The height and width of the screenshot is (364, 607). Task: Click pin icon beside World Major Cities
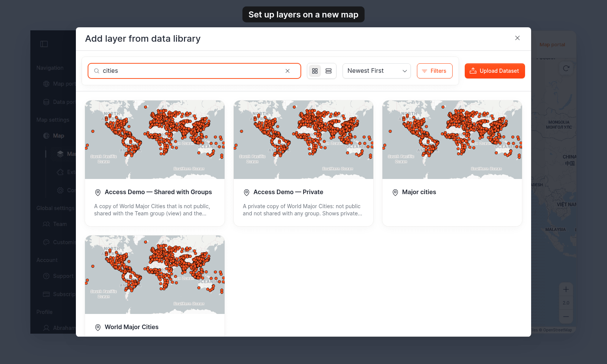point(98,328)
